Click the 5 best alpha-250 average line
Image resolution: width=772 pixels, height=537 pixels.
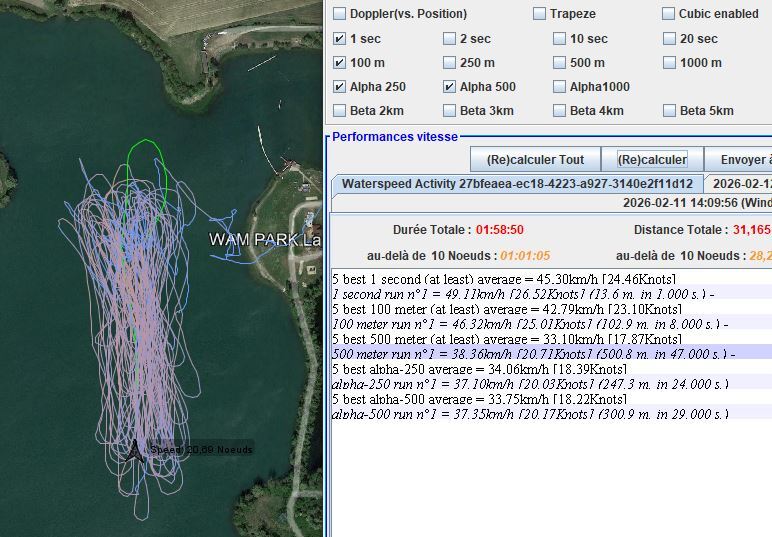point(551,369)
